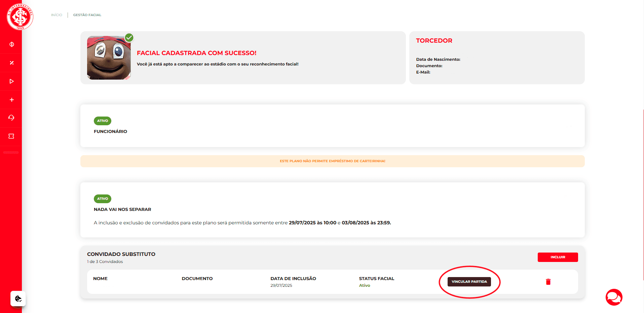644x313 pixels.
Task: Click the TORCEDOR card heading
Action: 434,41
